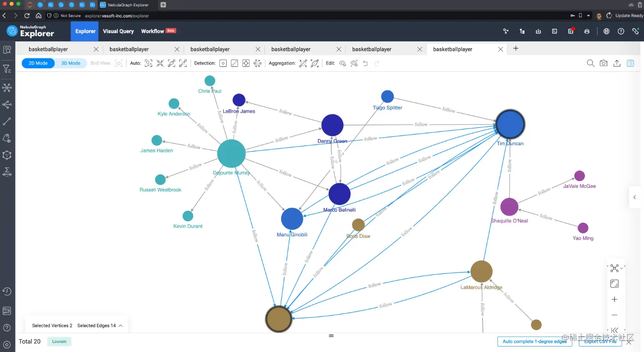Open the tag inspect tool in left sidebar
644x352 pixels.
(x=7, y=138)
